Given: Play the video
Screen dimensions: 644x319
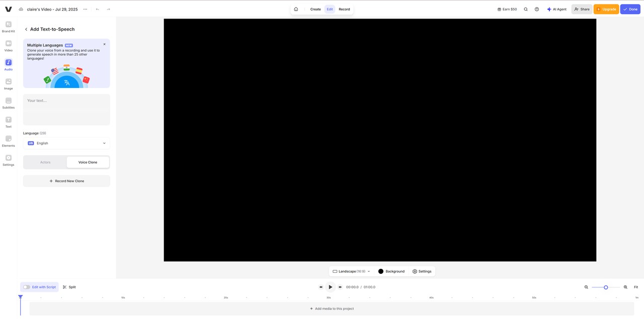Looking at the screenshot, I should click(x=331, y=287).
